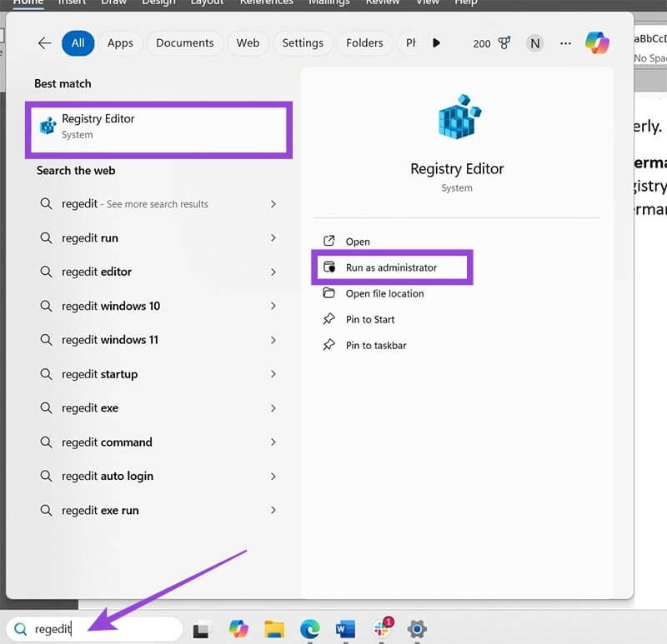Expand chevron beside 'regedit windows 11'
Screen dimensions: 667x644
273,340
